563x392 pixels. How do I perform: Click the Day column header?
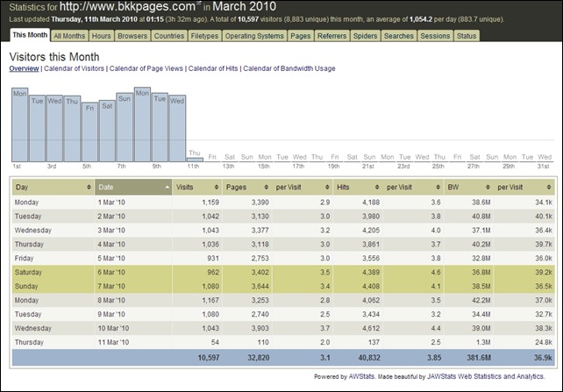[x=53, y=187]
